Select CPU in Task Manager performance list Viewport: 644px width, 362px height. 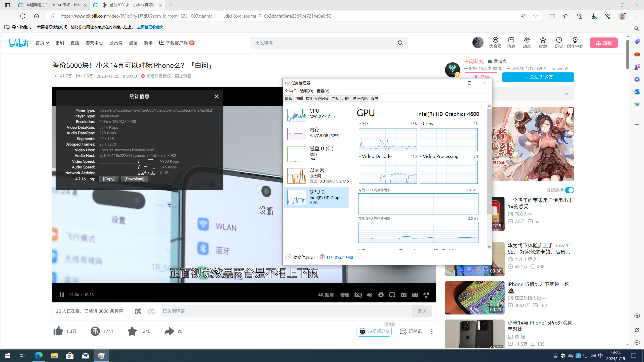(x=316, y=115)
